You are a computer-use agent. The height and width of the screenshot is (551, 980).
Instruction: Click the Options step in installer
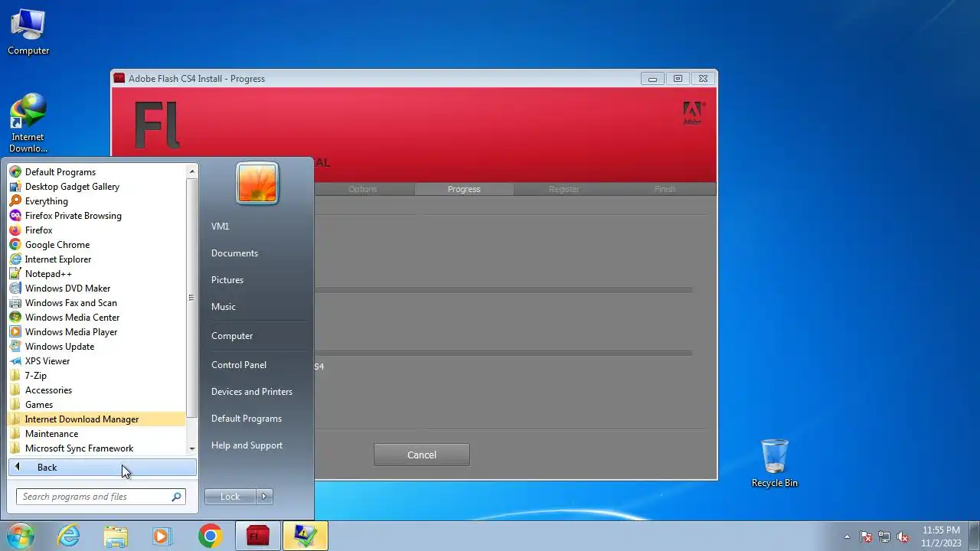point(363,189)
